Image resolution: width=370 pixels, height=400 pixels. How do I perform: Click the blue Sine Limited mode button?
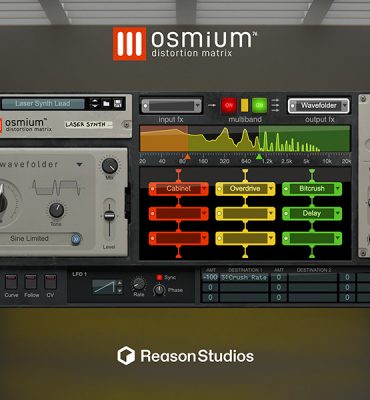(76, 239)
